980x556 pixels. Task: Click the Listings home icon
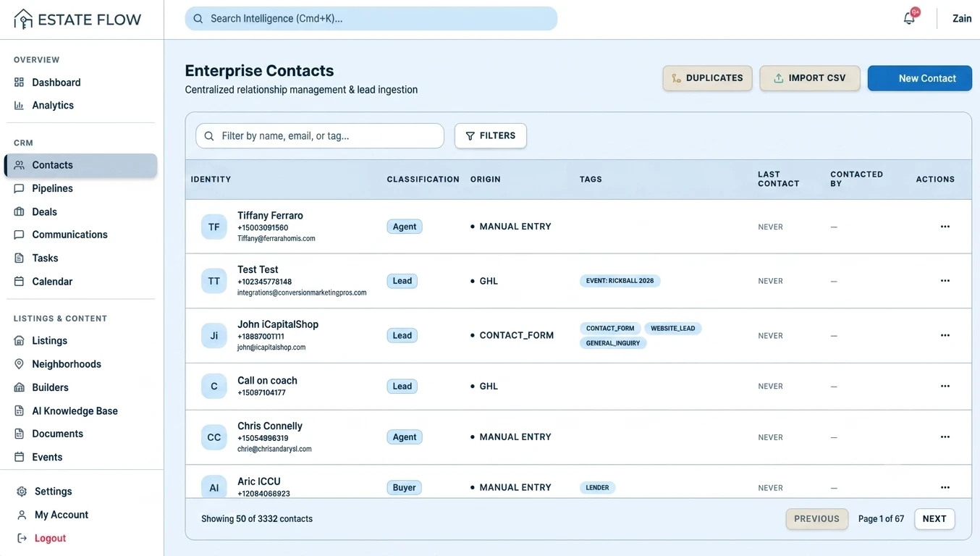[x=20, y=341]
